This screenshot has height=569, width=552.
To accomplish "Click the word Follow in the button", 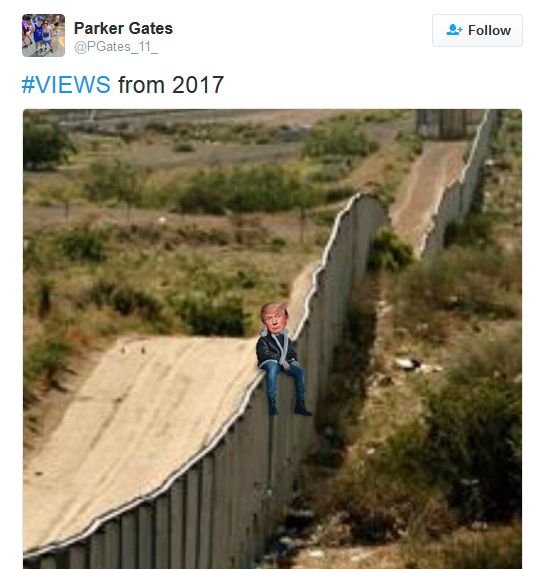I will point(489,30).
